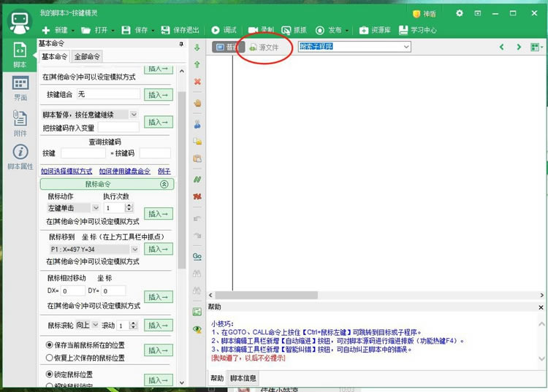Select 保存当前鼠标所在的位置 radio option
The width and height of the screenshot is (548, 392).
click(x=48, y=345)
